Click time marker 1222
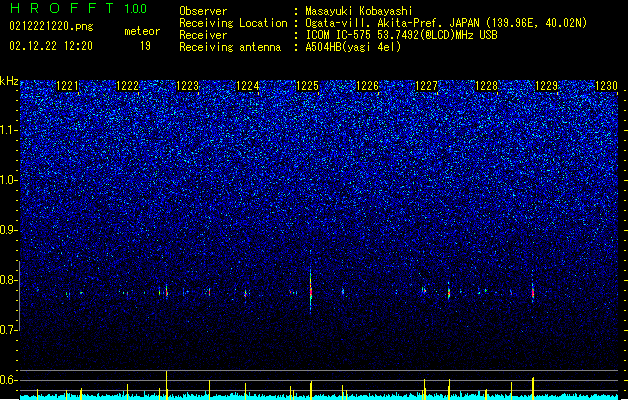This screenshot has width=629, height=400. [127, 86]
